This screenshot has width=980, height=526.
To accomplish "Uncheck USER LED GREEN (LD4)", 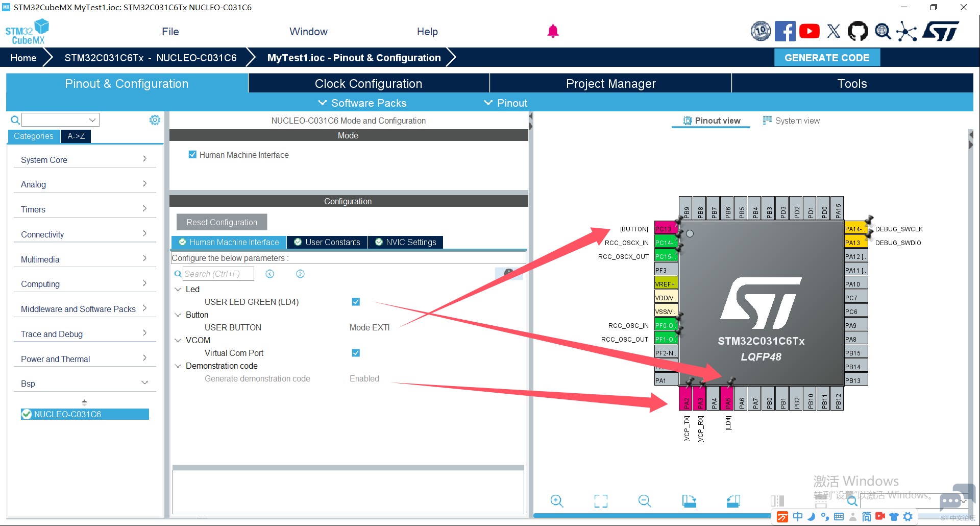I will click(x=356, y=302).
